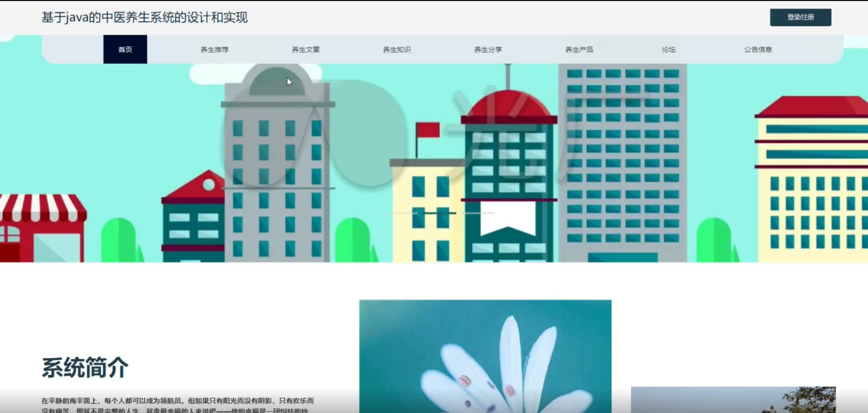This screenshot has width=868, height=413.
Task: Open the 养生产品 page
Action: [x=579, y=49]
